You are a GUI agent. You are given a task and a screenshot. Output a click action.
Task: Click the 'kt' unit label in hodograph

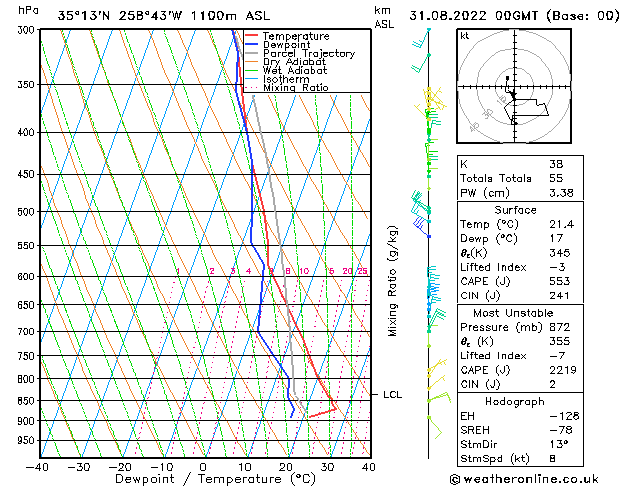(465, 36)
